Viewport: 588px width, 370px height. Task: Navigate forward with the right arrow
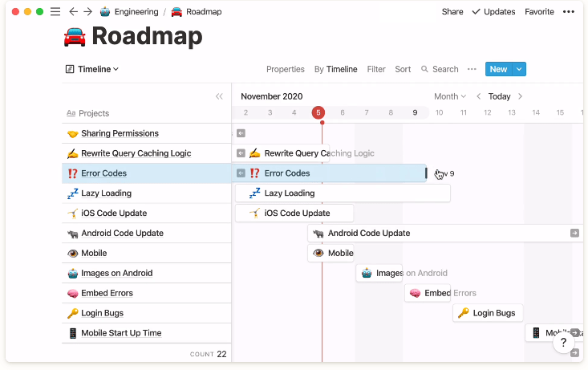88,12
